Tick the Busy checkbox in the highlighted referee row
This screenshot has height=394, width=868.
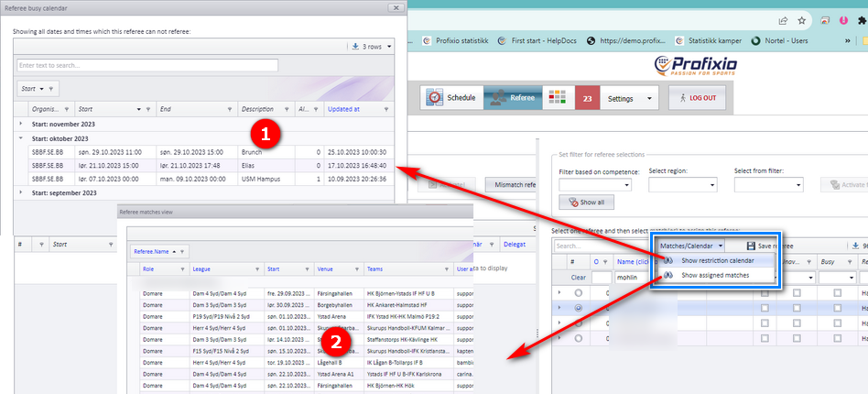click(838, 308)
